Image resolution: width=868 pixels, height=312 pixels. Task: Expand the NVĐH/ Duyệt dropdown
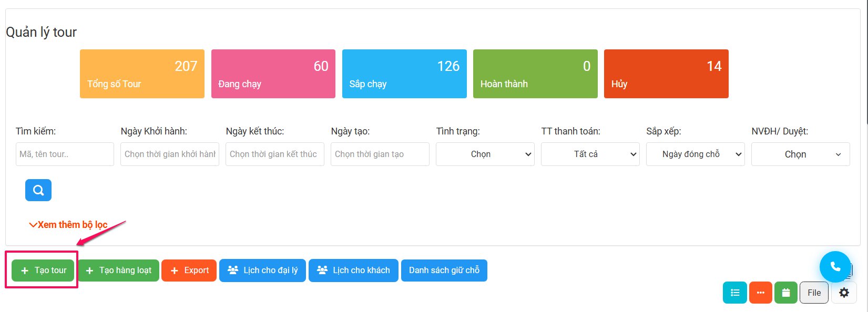click(x=801, y=154)
